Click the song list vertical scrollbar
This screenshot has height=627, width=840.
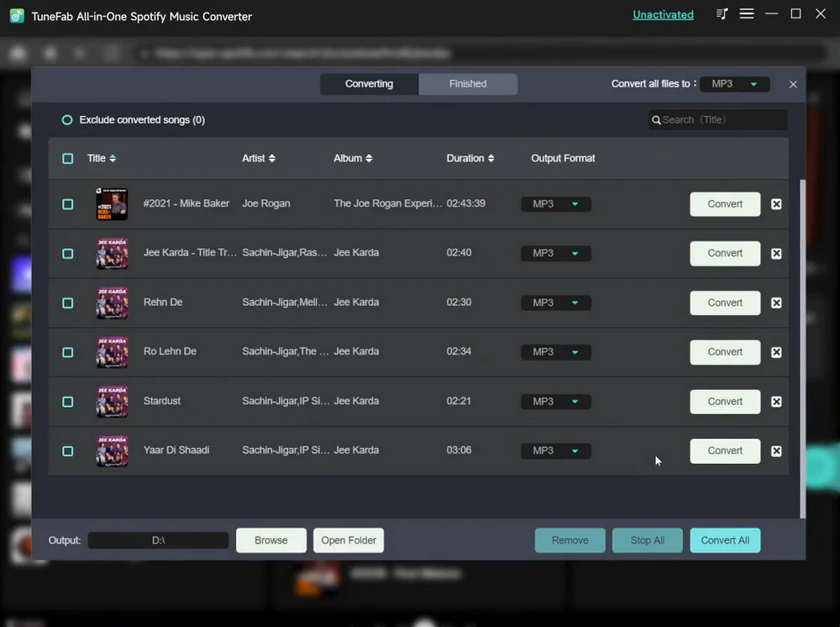click(x=802, y=348)
